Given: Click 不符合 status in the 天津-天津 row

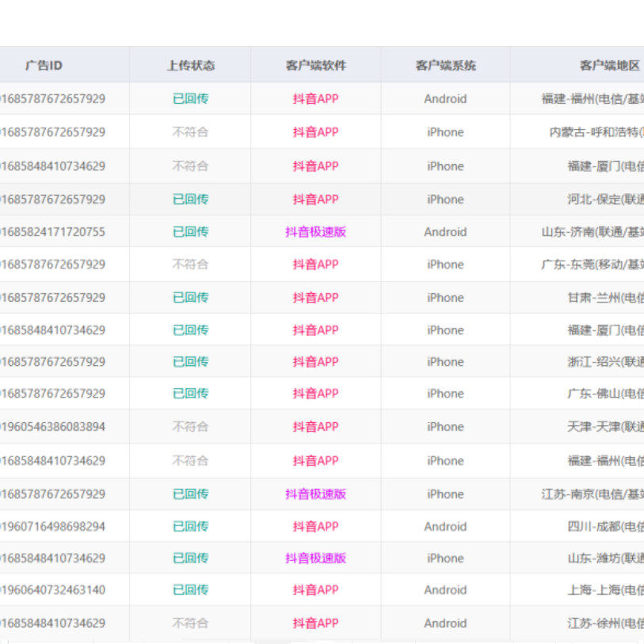Looking at the screenshot, I should tap(190, 427).
